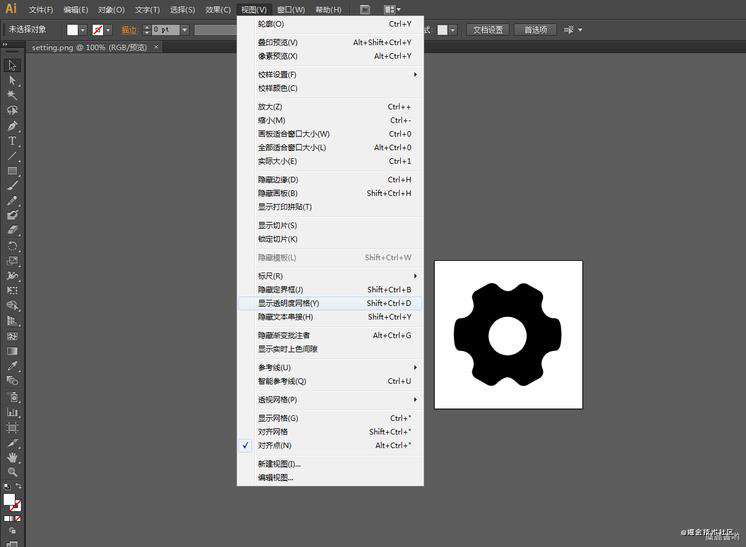
Task: Click the 文档设置 button
Action: point(488,29)
